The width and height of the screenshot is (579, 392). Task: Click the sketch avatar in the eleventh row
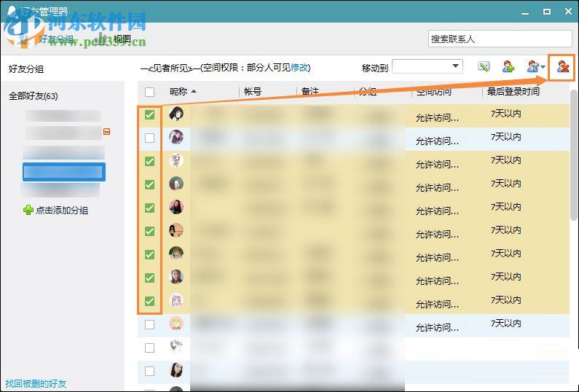176,347
